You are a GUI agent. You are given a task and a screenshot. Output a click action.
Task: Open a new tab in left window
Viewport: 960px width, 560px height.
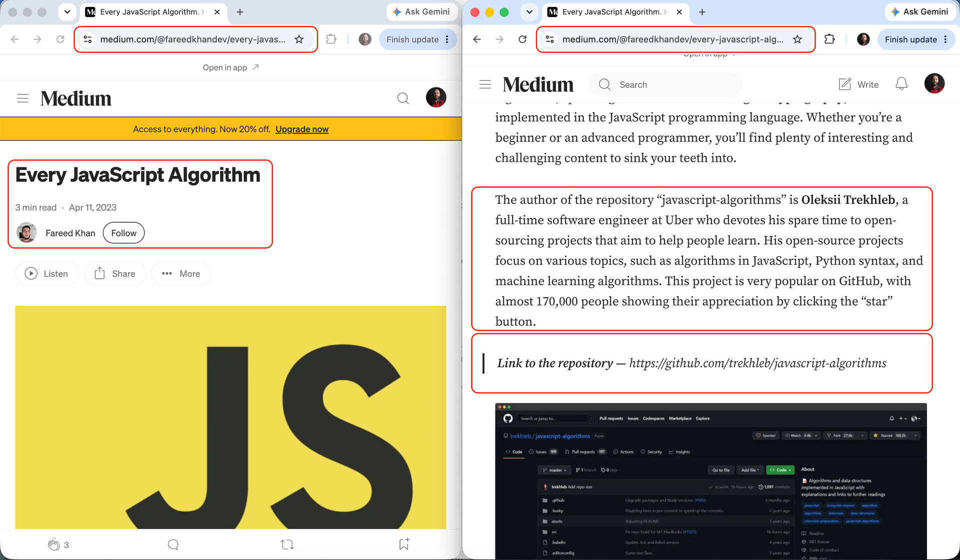[240, 12]
